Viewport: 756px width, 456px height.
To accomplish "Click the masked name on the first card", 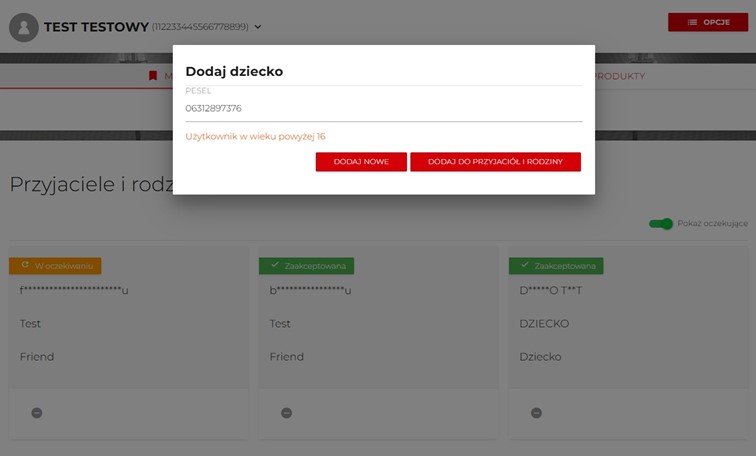I will [x=74, y=291].
